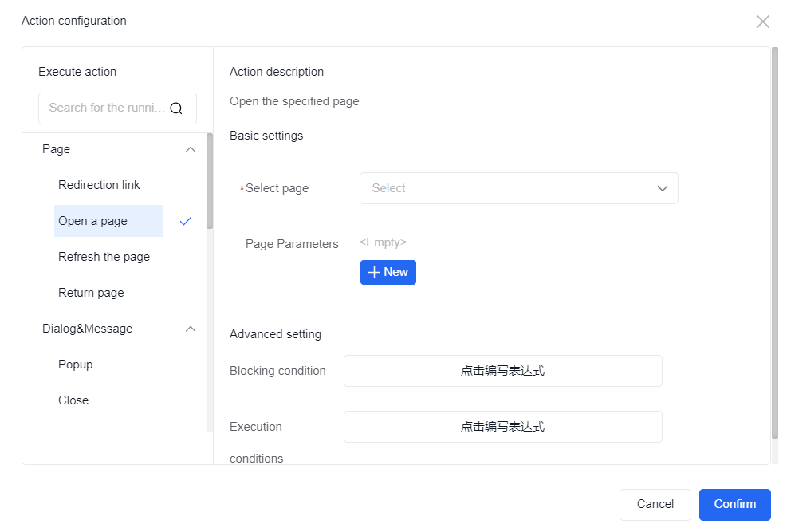Click the Execute action heading
Viewport: 787px width, 532px height.
pyautogui.click(x=77, y=72)
